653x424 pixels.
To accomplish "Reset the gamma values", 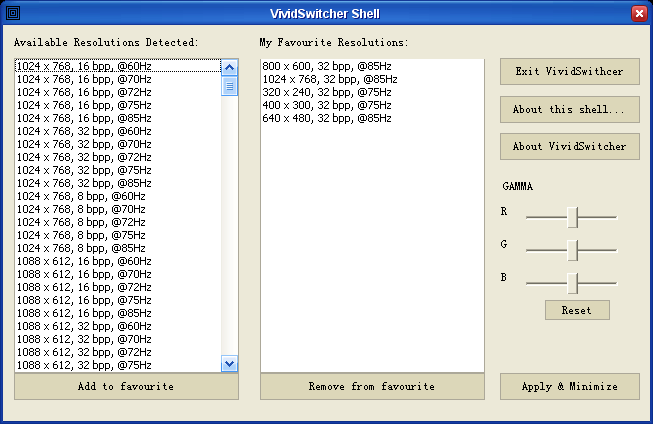I will click(577, 310).
